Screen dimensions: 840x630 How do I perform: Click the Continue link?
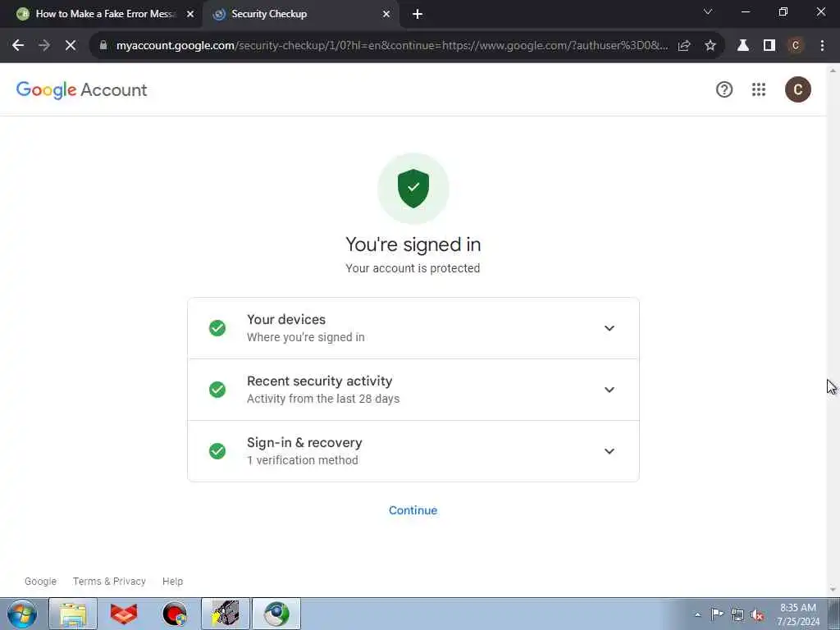[413, 510]
